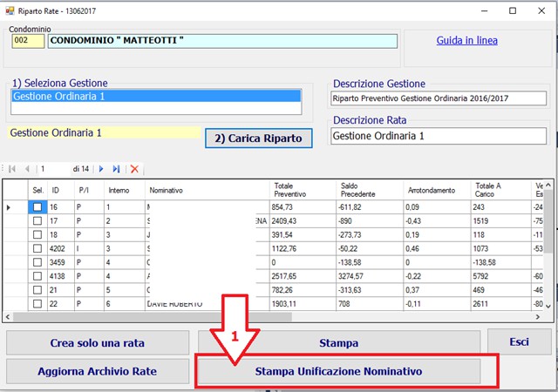The width and height of the screenshot is (558, 392).
Task: Click the Totale Preventivo column header
Action: (303, 190)
